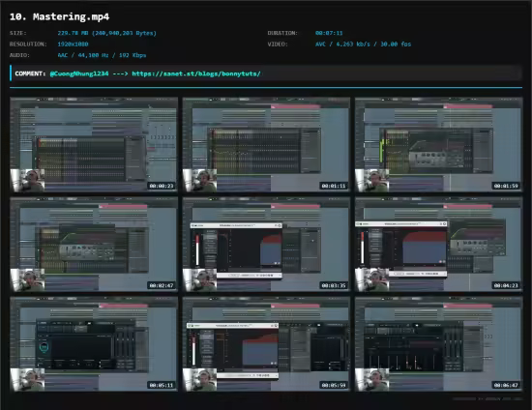Click the @CuongNhung1234 username
This screenshot has width=532, height=410.
point(79,73)
